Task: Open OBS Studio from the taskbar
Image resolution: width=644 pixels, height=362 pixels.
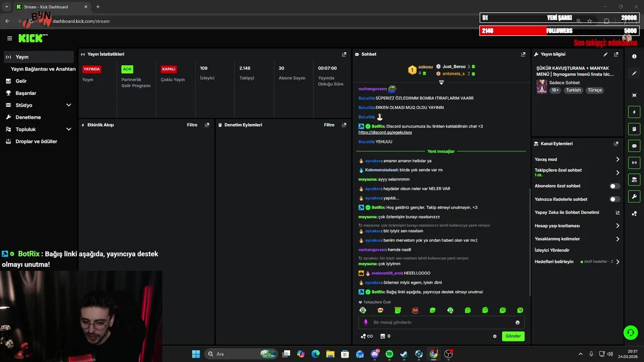Action: pyautogui.click(x=448, y=354)
